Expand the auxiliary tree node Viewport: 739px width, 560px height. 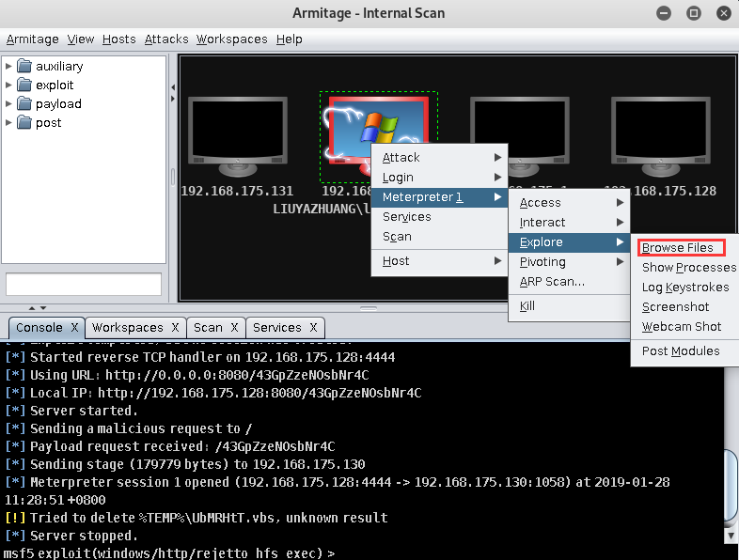click(x=8, y=66)
